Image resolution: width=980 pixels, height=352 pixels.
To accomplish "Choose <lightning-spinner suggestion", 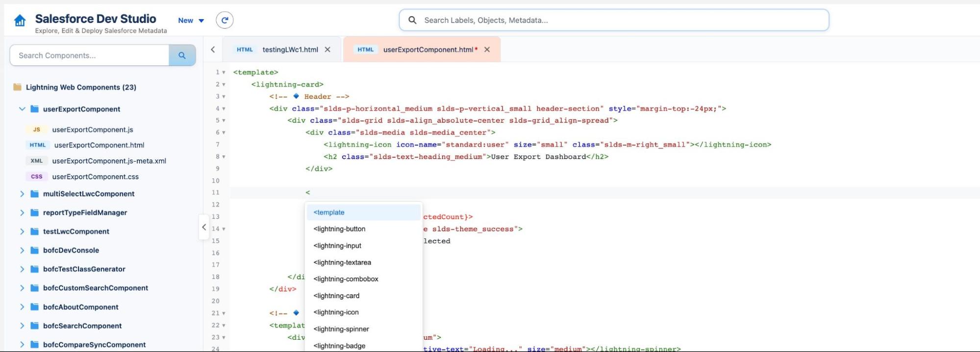I will click(363, 329).
